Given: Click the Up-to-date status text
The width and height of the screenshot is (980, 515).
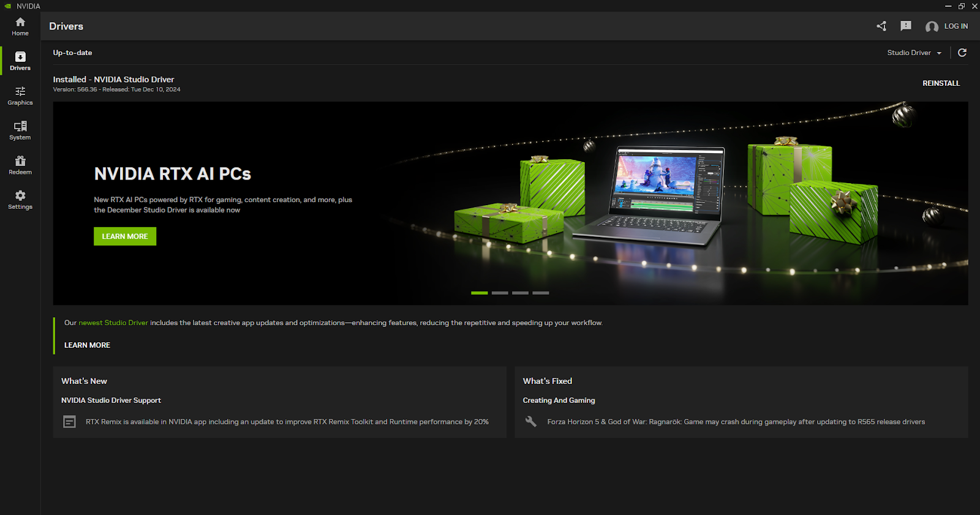Looking at the screenshot, I should tap(72, 53).
